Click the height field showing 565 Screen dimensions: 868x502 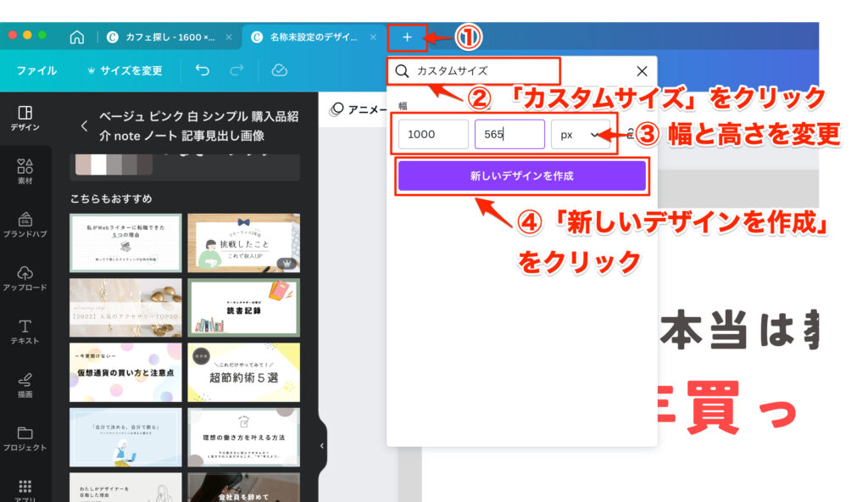click(x=509, y=134)
